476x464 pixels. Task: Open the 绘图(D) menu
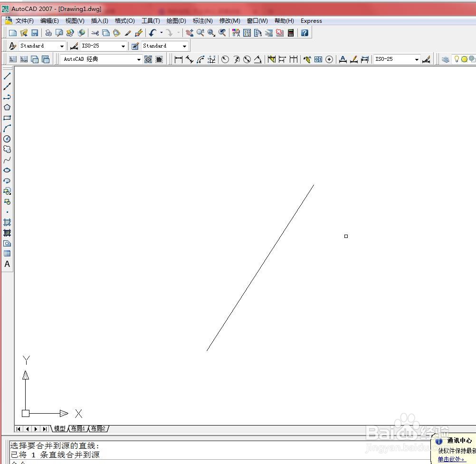(x=176, y=21)
